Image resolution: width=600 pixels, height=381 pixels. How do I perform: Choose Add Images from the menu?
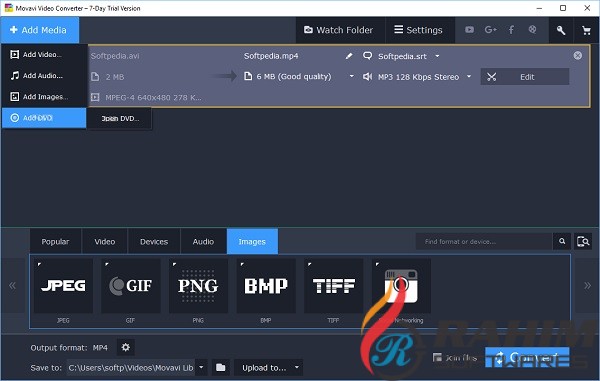(x=44, y=97)
